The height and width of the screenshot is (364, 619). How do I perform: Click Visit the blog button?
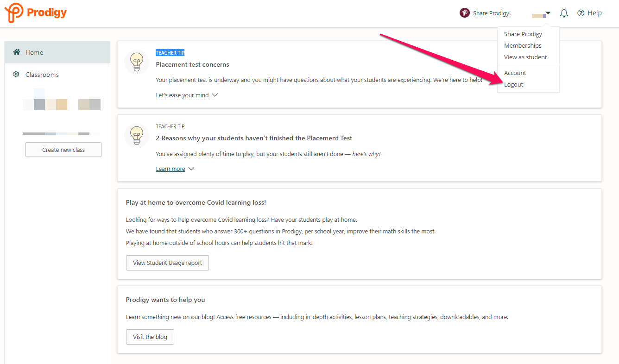(x=150, y=337)
